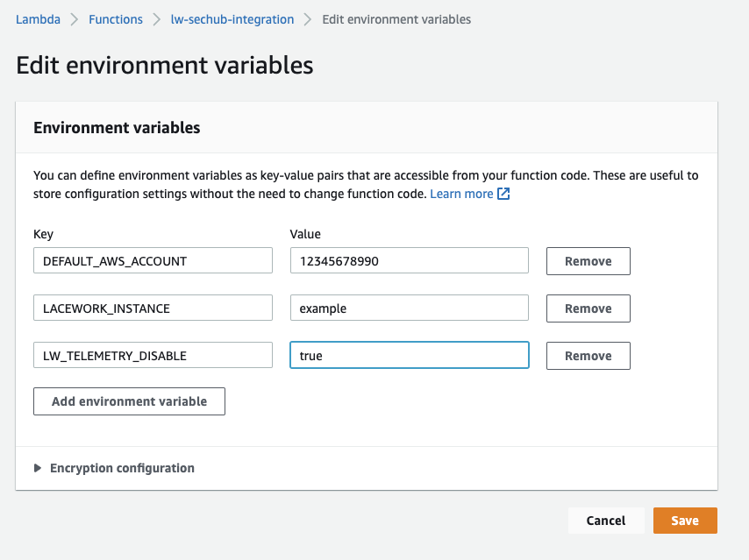
Task: Click the Encryption configuration disclosure triangle
Action: coord(39,468)
